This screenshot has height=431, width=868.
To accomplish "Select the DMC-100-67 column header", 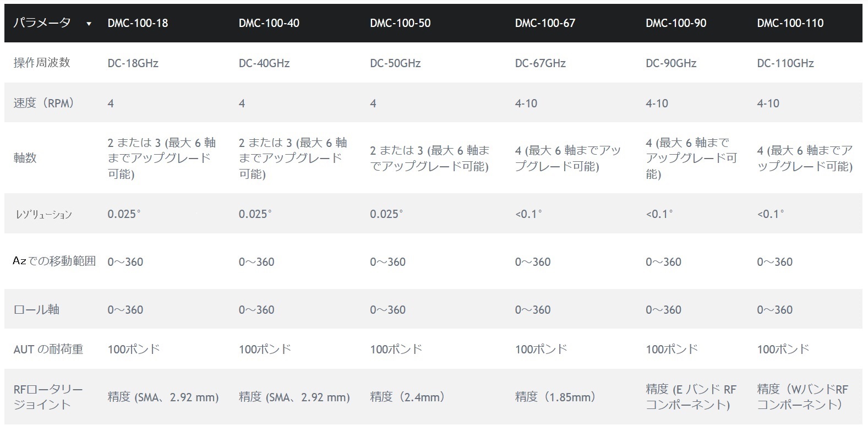I will pos(544,23).
